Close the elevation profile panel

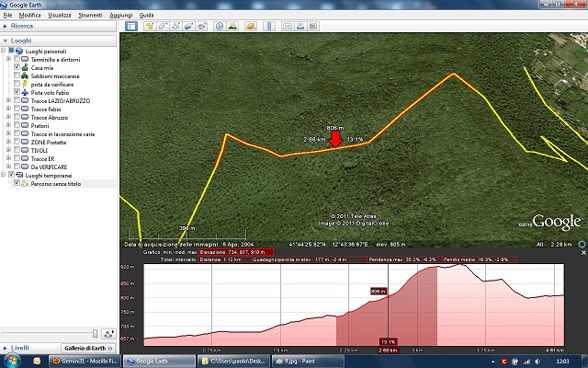583,253
